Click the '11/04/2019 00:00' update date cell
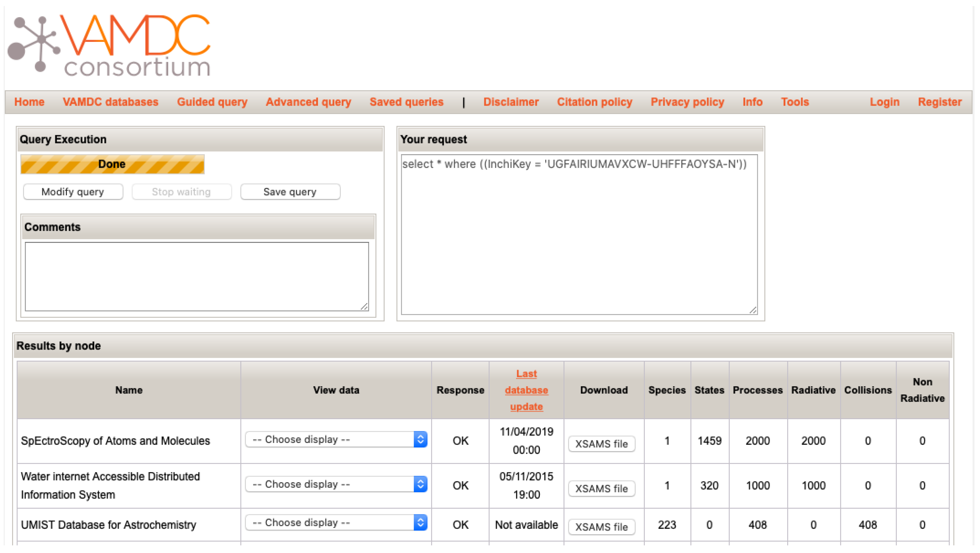980x553 pixels. (526, 441)
